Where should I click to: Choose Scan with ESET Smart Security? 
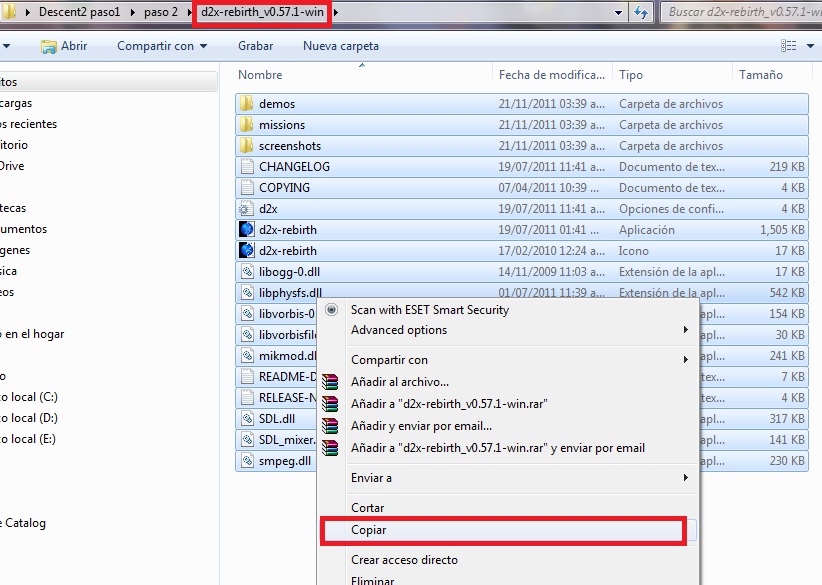(430, 310)
